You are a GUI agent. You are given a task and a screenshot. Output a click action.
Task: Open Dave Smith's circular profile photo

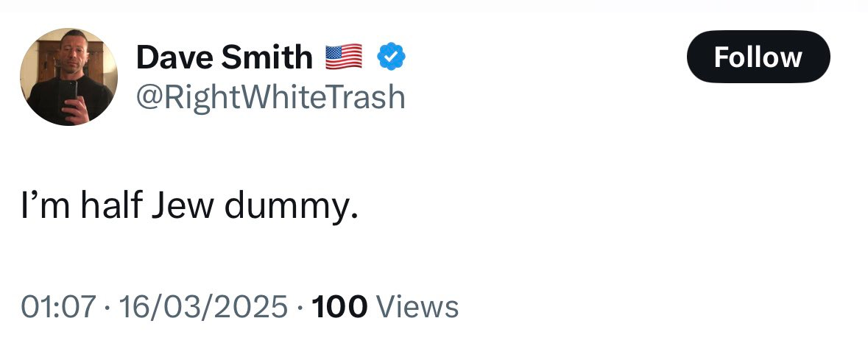pyautogui.click(x=68, y=77)
